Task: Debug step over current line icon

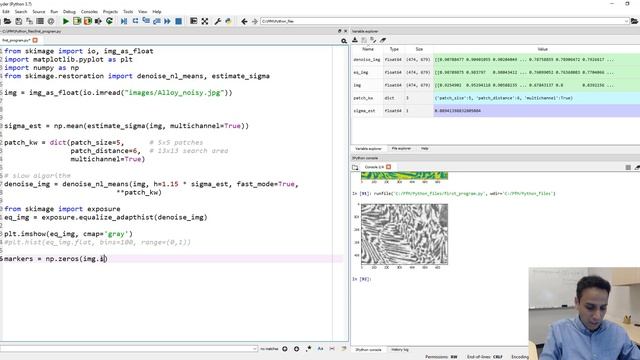Action: click(135, 21)
